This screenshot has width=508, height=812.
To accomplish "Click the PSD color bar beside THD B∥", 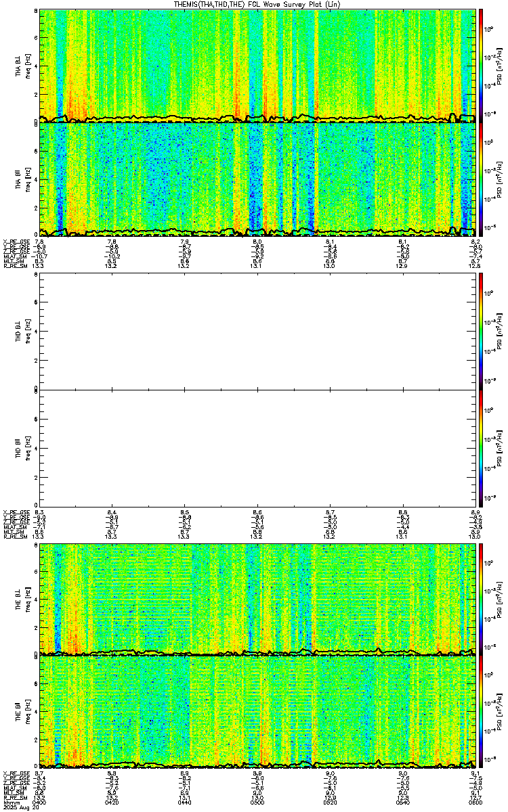I will click(x=481, y=446).
